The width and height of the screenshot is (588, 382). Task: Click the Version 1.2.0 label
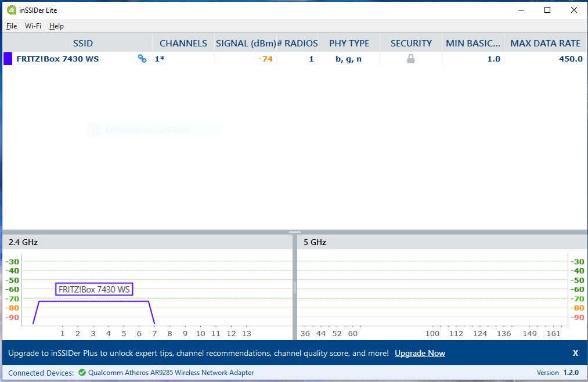[x=558, y=373]
